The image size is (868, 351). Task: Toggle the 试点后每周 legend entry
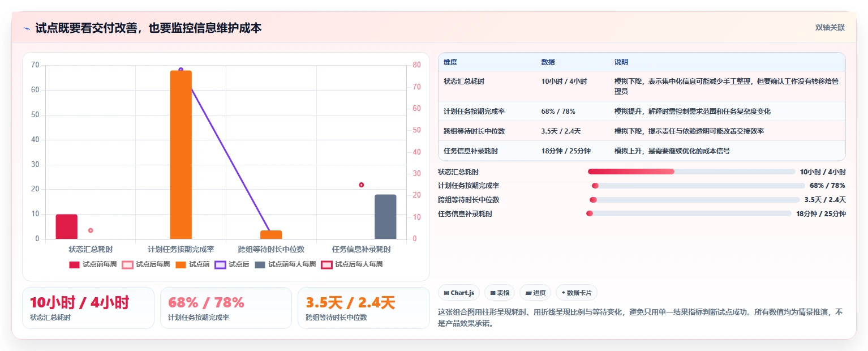[x=146, y=264]
